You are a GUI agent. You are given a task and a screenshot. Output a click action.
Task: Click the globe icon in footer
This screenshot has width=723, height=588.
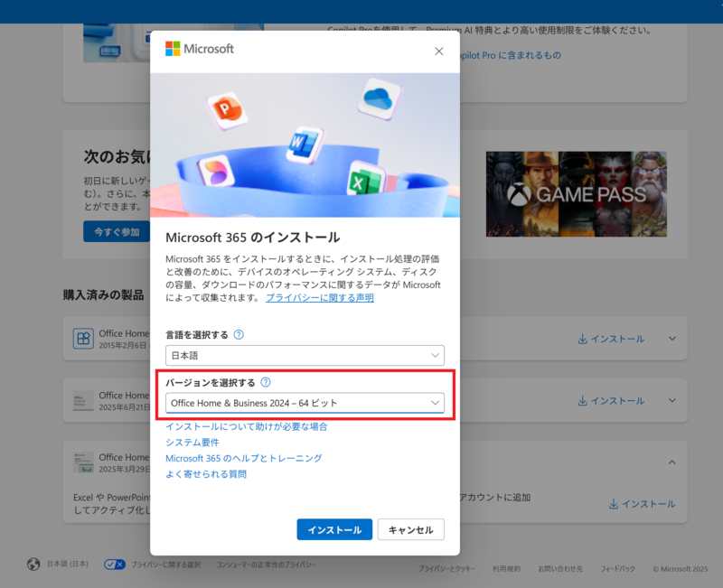[33, 564]
